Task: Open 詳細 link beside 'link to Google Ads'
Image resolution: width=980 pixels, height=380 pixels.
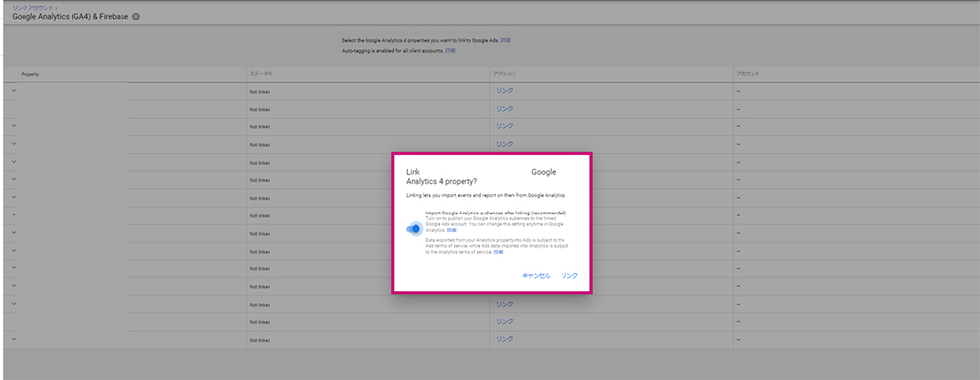Action: click(505, 40)
